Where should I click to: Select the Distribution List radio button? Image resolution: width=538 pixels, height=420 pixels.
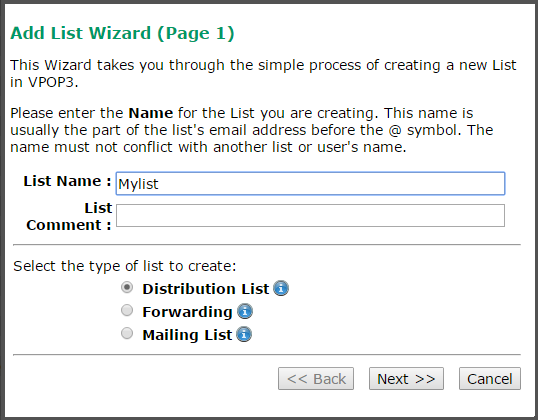click(x=127, y=287)
